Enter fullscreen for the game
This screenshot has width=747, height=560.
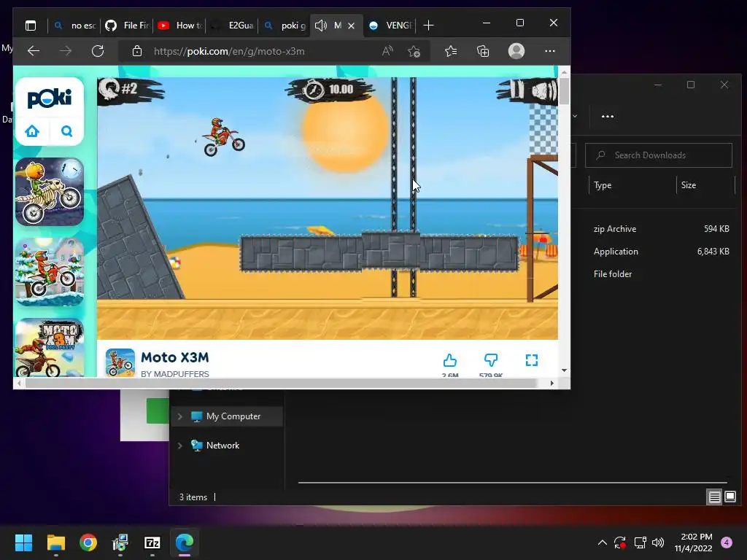532,360
